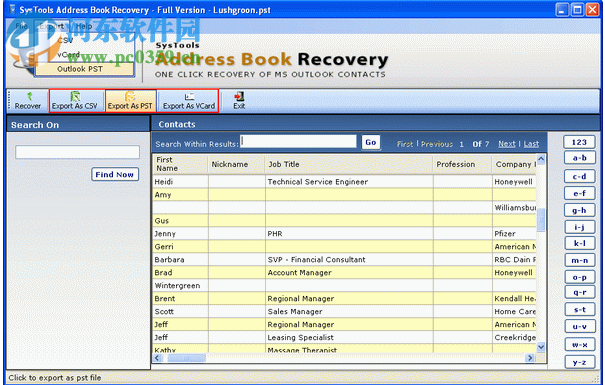Open the Help menu
This screenshot has width=605, height=385.
click(x=84, y=26)
